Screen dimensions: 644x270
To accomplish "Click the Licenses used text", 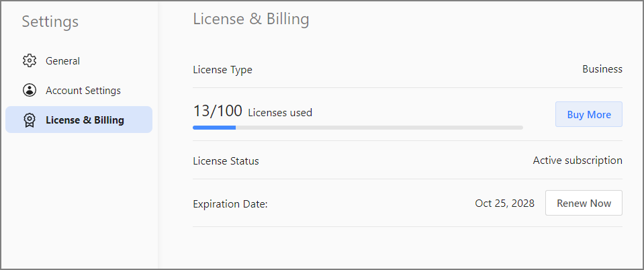I will pos(280,113).
